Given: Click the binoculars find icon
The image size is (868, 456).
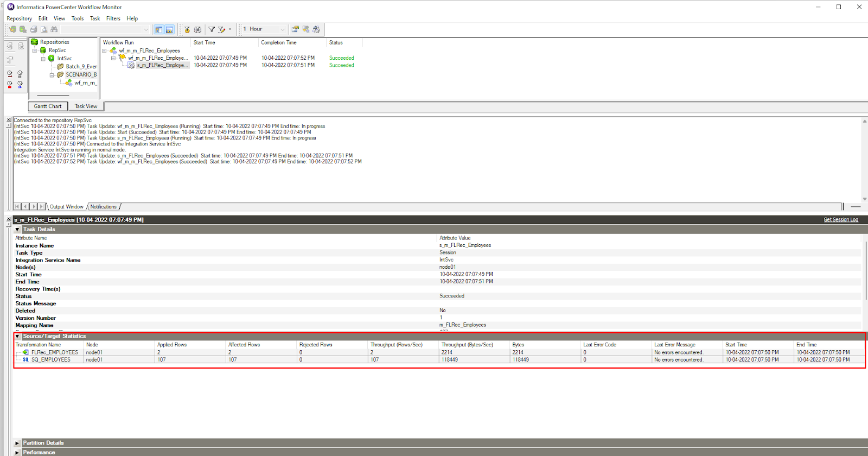Looking at the screenshot, I should [54, 29].
